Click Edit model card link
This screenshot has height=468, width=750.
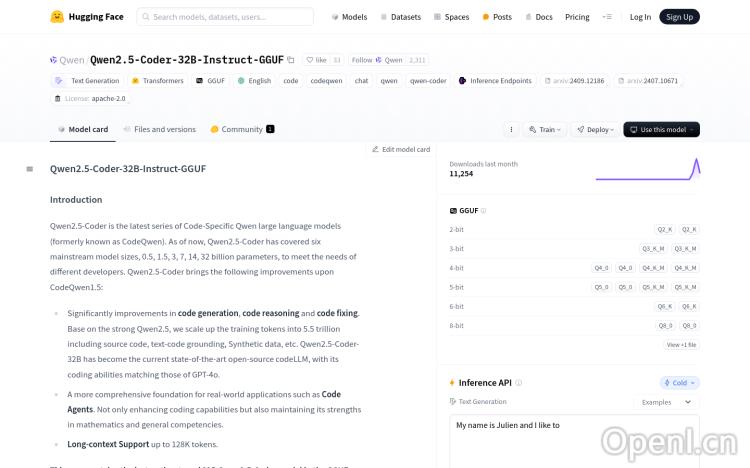[401, 149]
